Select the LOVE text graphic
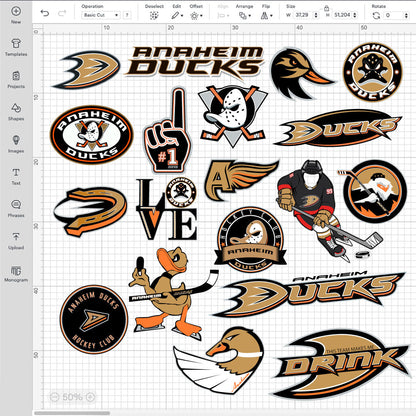The image size is (416, 416). coord(167,208)
